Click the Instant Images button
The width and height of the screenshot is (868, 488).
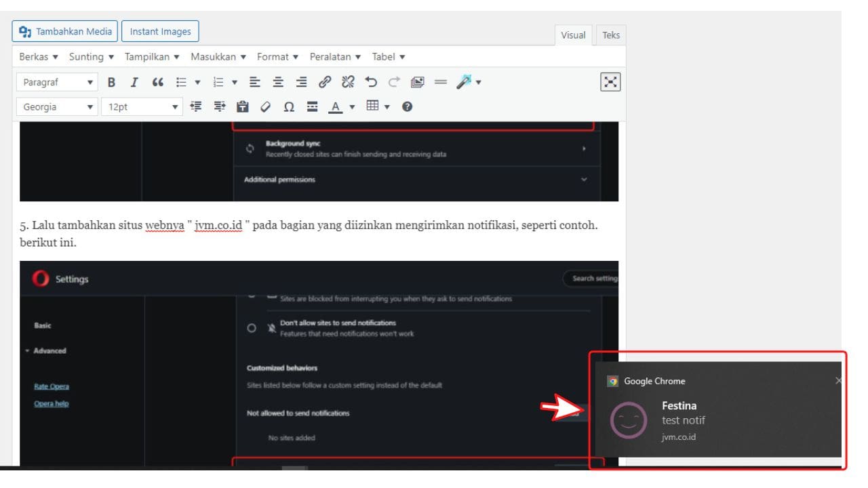(x=160, y=31)
